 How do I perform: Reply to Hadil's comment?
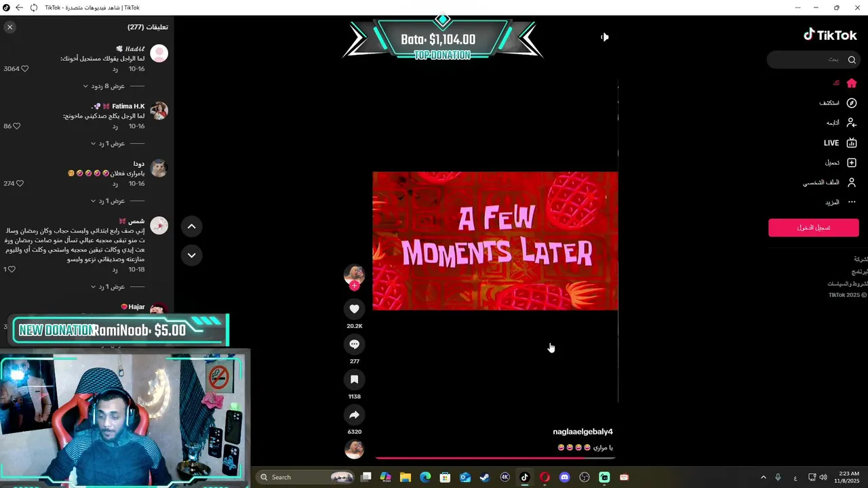click(115, 69)
